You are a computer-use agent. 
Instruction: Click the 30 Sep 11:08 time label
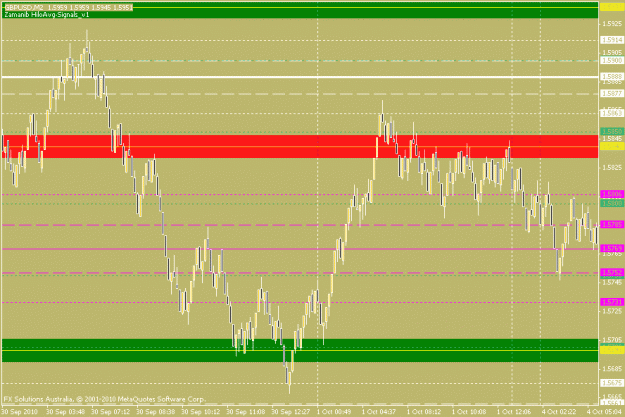tap(246, 411)
